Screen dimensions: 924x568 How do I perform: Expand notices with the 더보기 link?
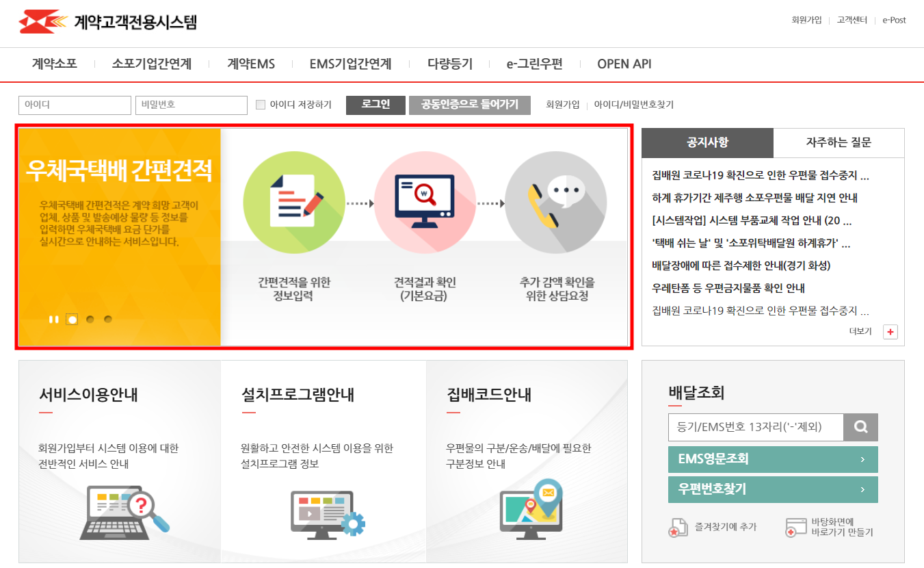coord(868,331)
